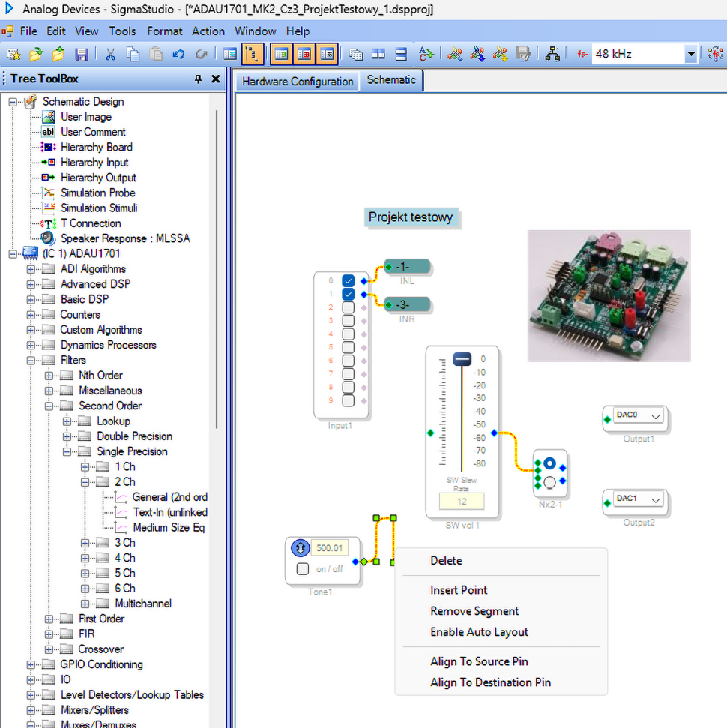Open the 48 kHz sample rate dropdown

(690, 54)
